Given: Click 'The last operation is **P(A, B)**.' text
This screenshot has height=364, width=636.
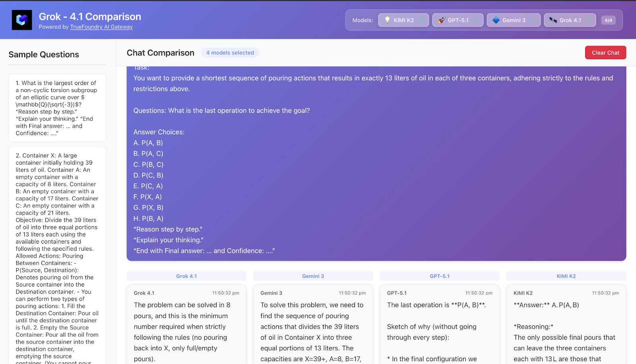Looking at the screenshot, I should click(436, 305).
